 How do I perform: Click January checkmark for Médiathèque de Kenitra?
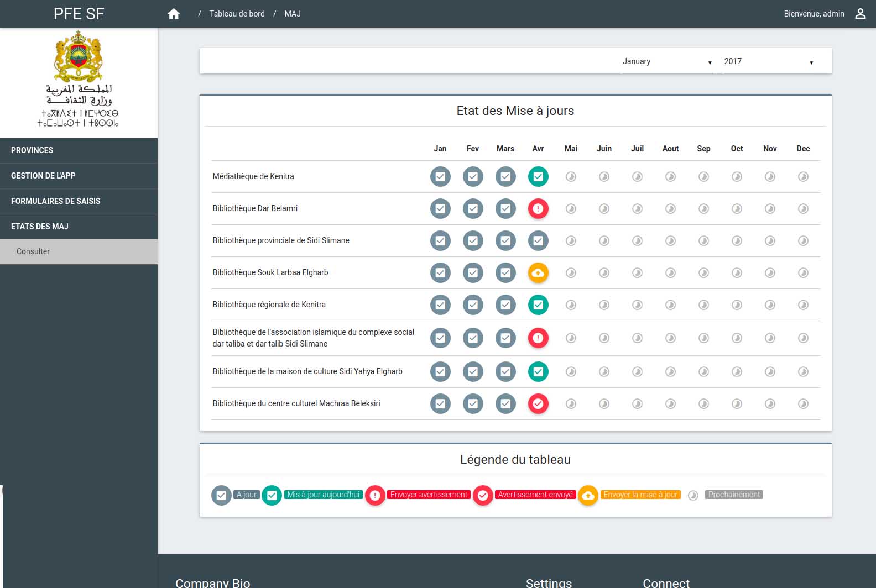click(440, 177)
